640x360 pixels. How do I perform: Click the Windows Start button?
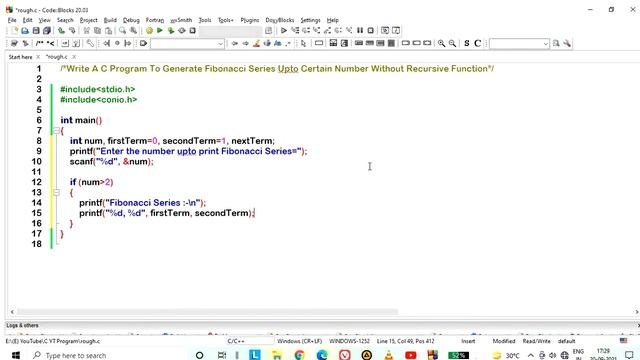(x=16, y=355)
